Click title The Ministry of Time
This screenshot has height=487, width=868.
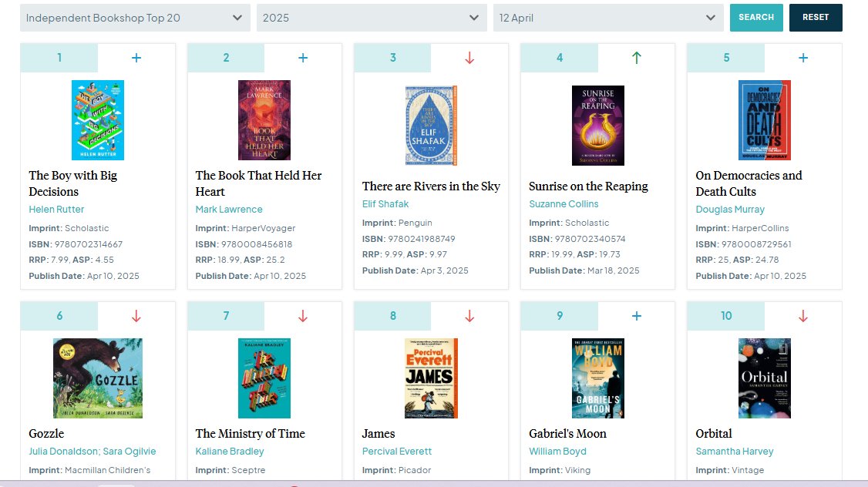tap(251, 433)
